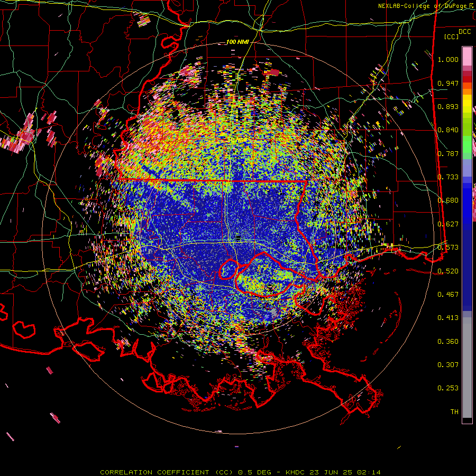The width and height of the screenshot is (476, 476).
Task: Click the 100 NMI range ring label
Action: [x=237, y=42]
